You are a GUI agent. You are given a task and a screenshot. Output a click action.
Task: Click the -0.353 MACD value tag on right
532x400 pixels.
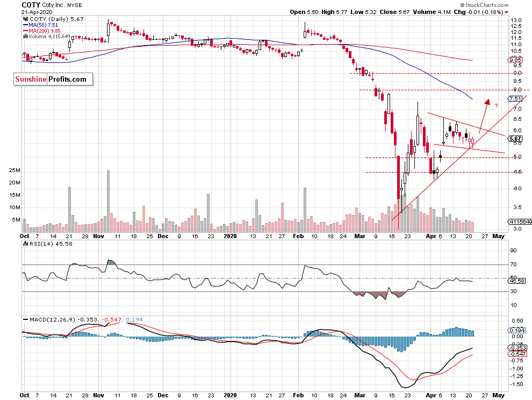(517, 347)
